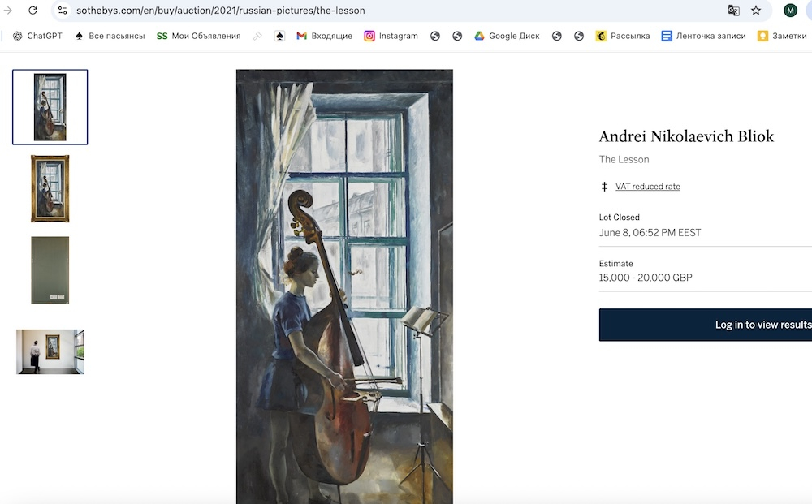Open the Ленточка записи bookmark
The height and width of the screenshot is (504, 812).
click(703, 36)
